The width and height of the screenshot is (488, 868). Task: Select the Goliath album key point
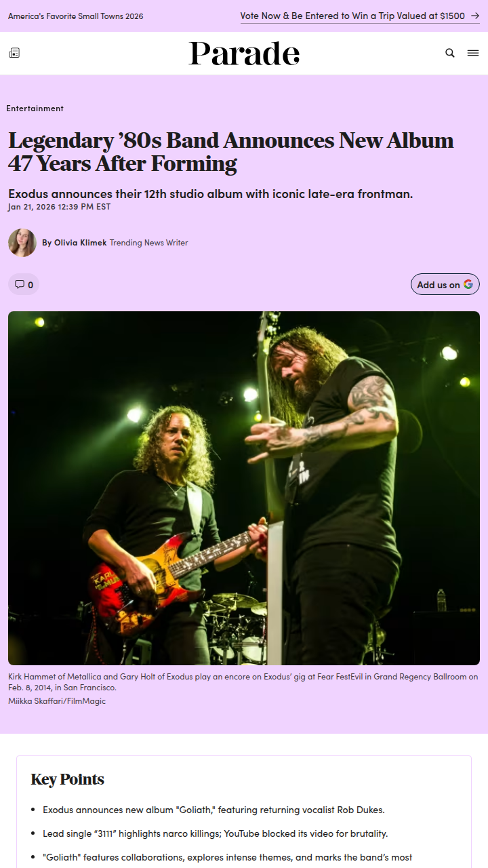(x=213, y=810)
